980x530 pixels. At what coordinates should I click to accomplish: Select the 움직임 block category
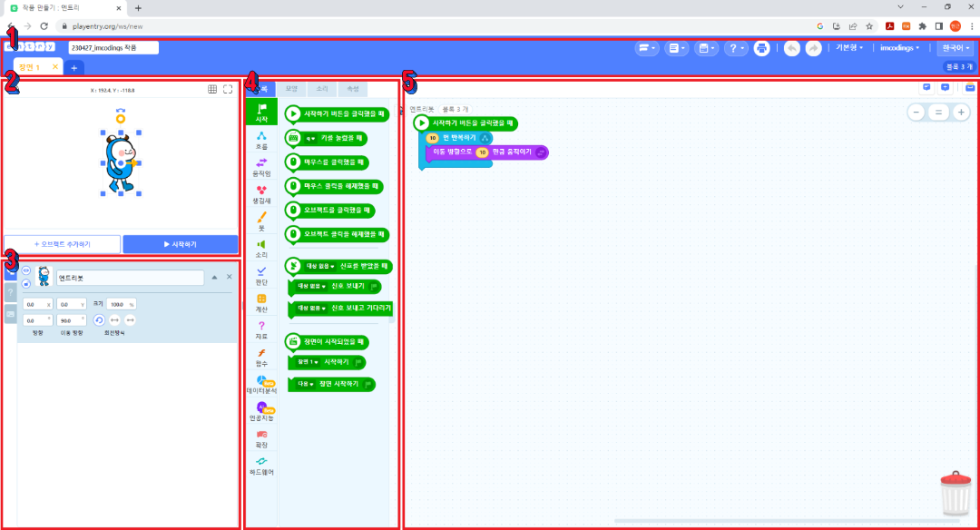click(x=261, y=167)
